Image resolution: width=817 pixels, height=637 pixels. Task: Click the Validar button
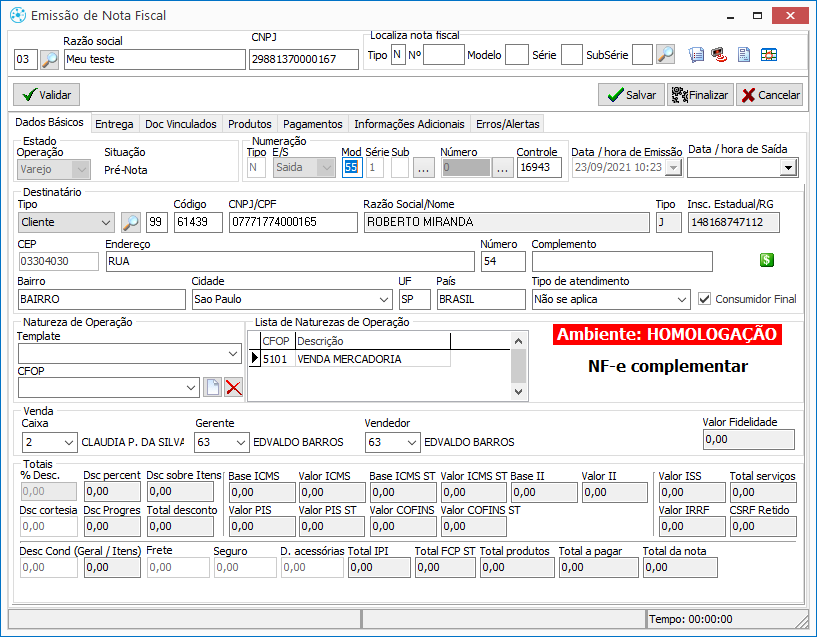[x=46, y=95]
